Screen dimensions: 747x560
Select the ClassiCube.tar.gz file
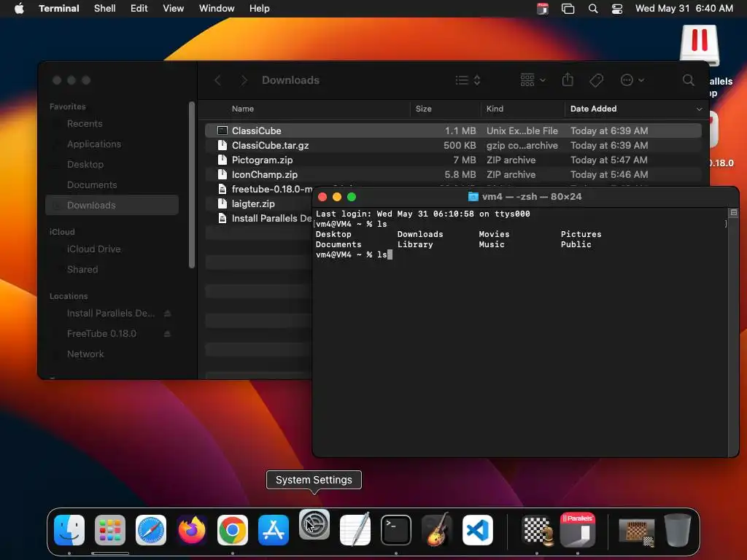pos(453,145)
